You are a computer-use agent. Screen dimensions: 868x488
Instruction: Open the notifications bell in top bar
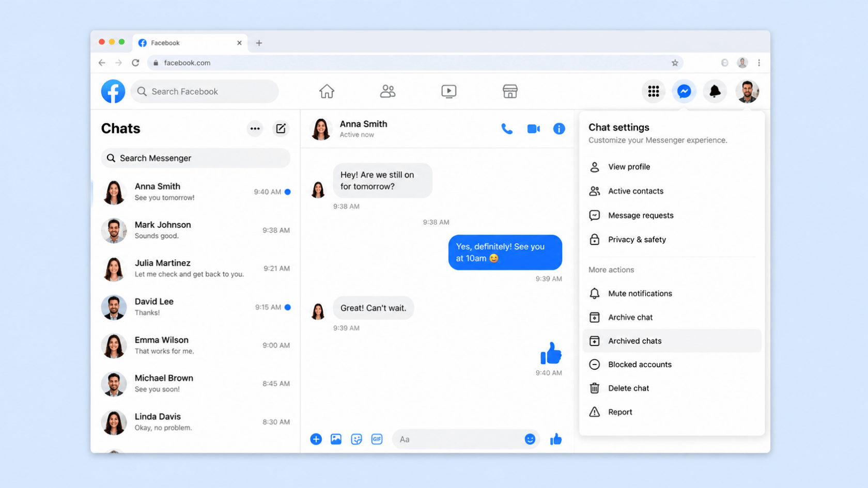pyautogui.click(x=715, y=91)
